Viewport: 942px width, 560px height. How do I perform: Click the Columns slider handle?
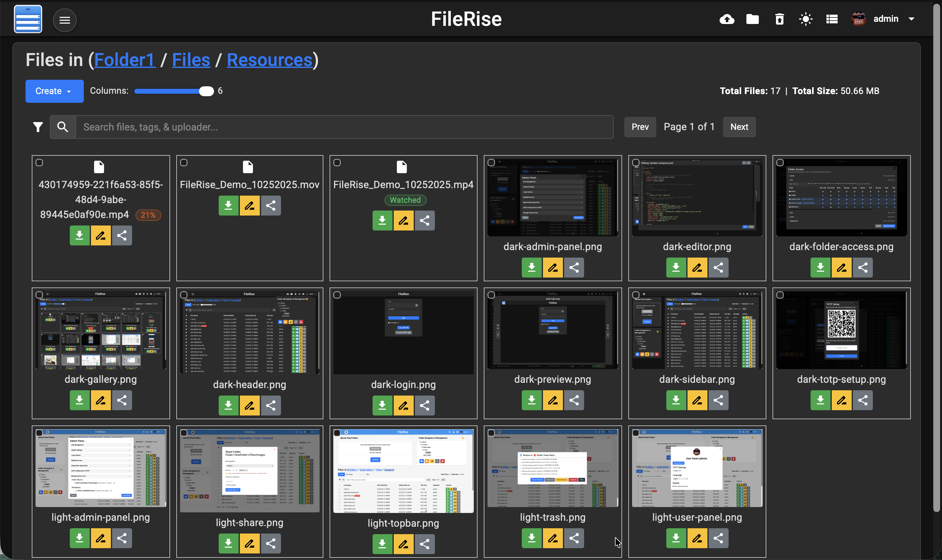coord(206,91)
